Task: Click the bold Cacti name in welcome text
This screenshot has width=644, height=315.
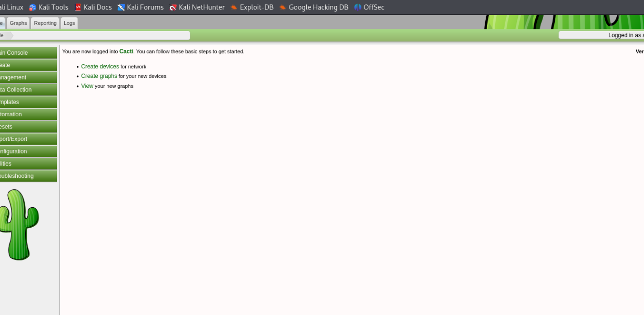Action: coord(126,52)
